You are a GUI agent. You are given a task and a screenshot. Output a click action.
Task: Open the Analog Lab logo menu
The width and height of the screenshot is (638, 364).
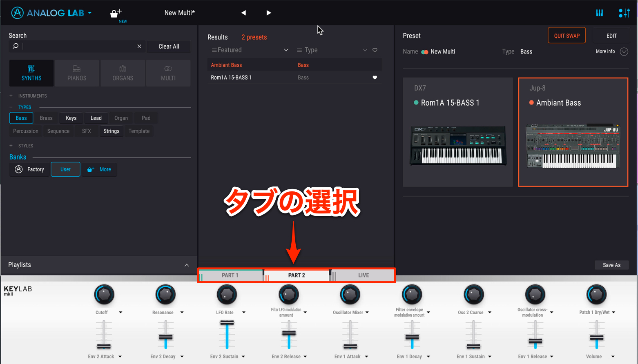pos(51,13)
